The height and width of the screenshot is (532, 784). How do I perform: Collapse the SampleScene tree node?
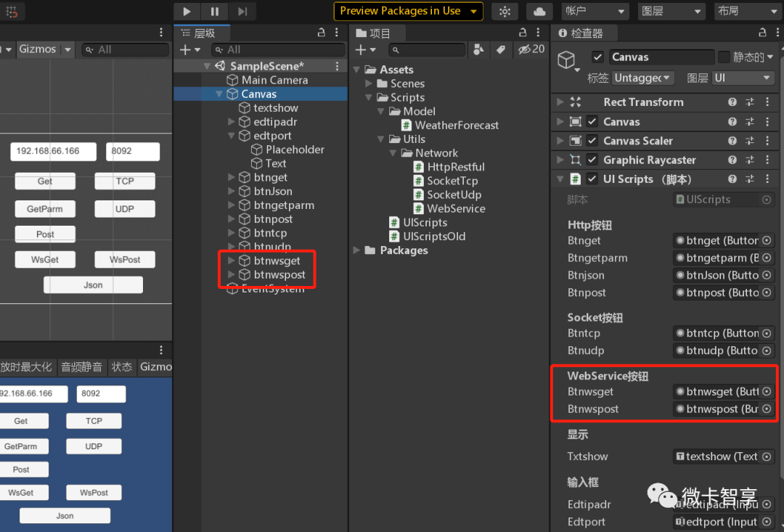(207, 66)
